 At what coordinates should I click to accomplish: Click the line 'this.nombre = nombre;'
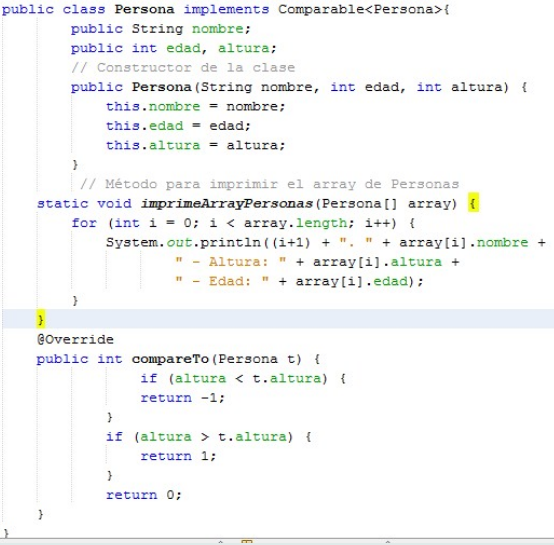195,106
